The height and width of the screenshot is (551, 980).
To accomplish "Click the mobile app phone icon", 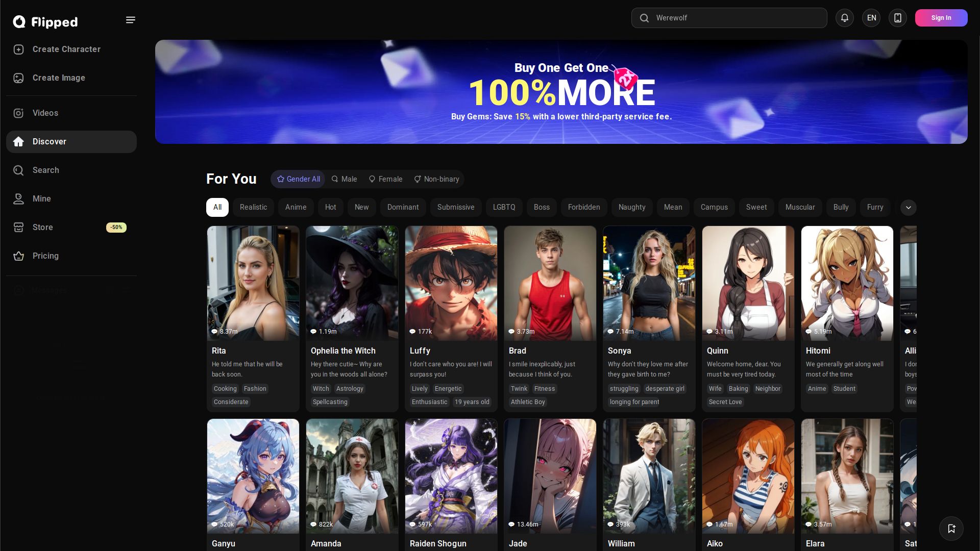I will [897, 18].
